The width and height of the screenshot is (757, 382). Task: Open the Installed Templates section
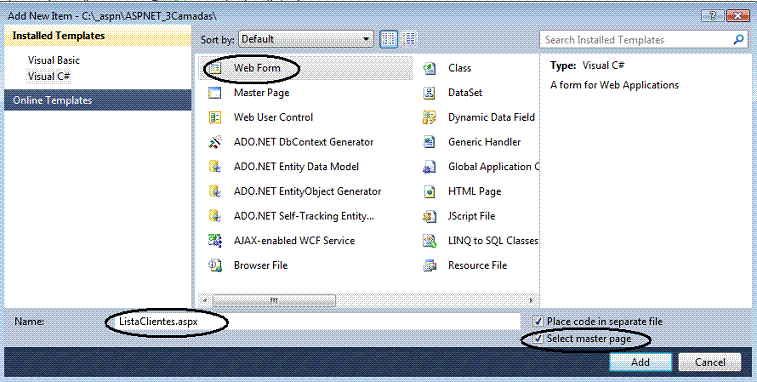[x=98, y=36]
